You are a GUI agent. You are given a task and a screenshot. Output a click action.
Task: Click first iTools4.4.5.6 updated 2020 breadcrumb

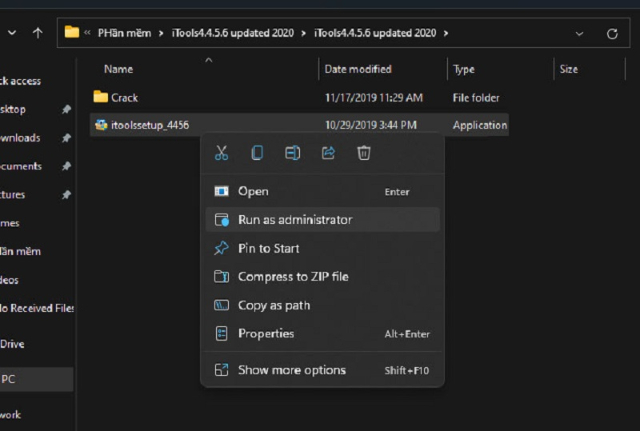[x=233, y=33]
